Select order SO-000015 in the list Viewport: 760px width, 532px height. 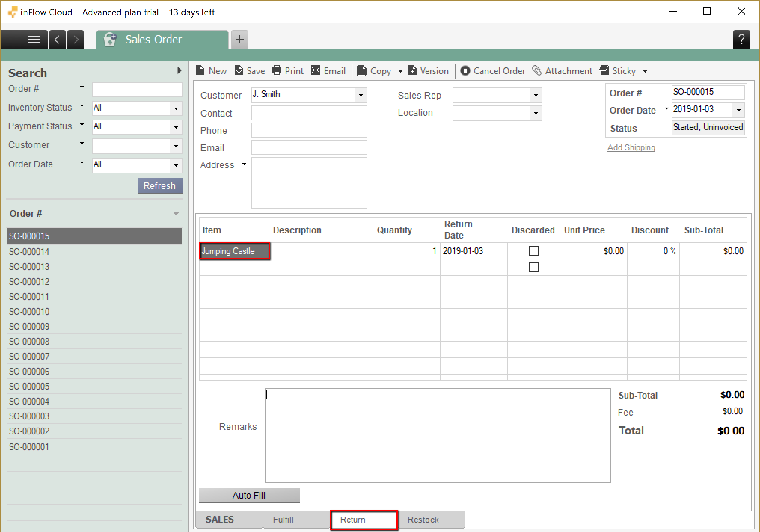pyautogui.click(x=94, y=236)
